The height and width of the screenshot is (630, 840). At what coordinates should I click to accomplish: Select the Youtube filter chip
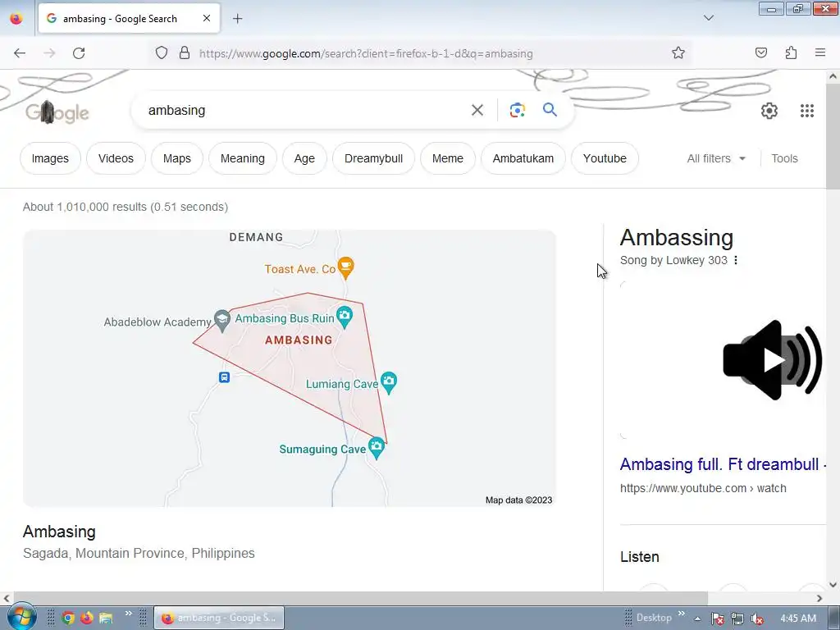[x=605, y=158]
